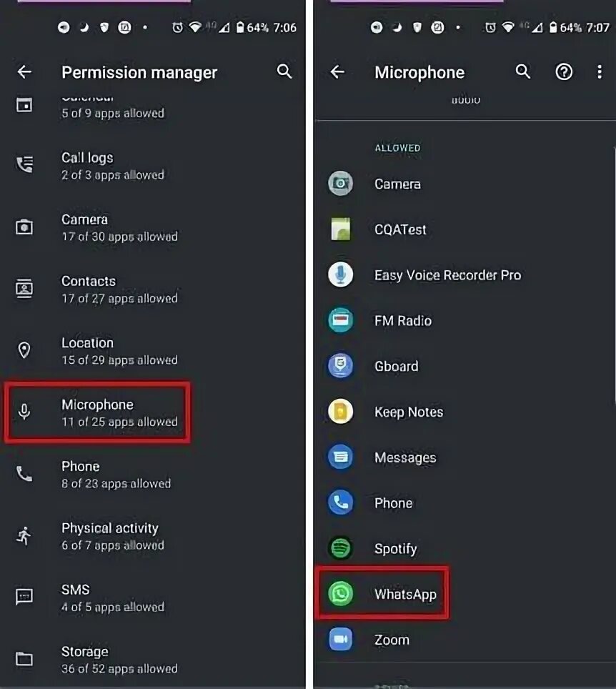Open the three-dot overflow menu
This screenshot has height=689, width=616.
tap(600, 71)
